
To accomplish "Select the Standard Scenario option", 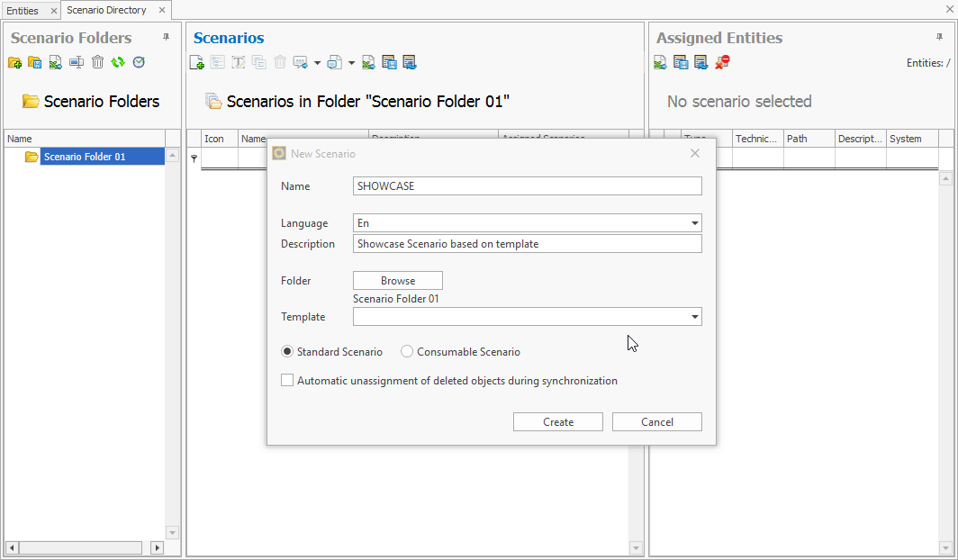I will click(286, 351).
